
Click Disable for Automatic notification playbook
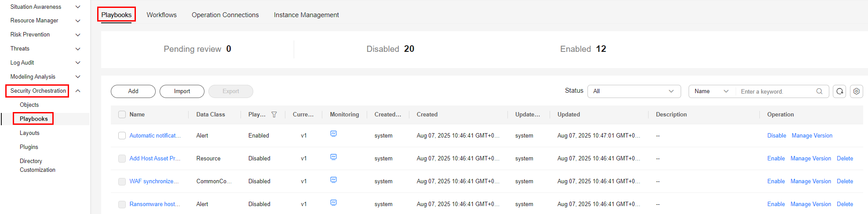777,136
